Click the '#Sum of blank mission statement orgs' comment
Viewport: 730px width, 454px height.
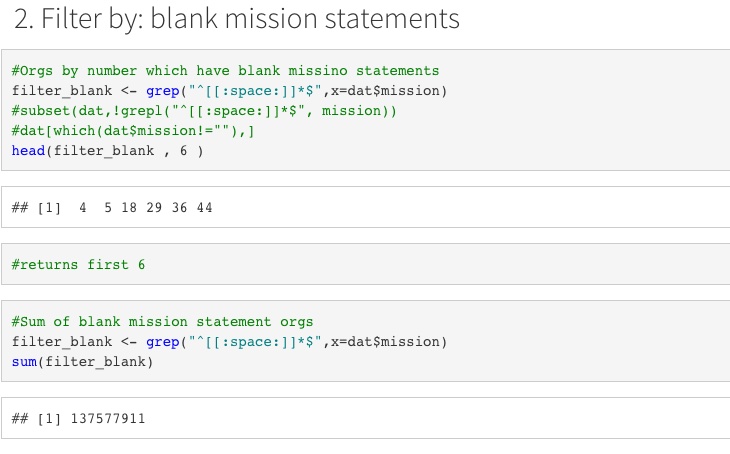pos(162,322)
